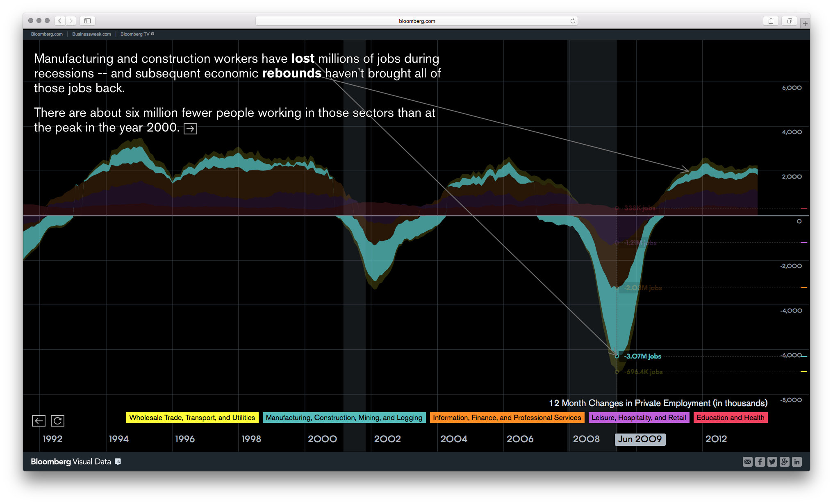Toggle the Education and Health series
This screenshot has height=504, width=833.
pyautogui.click(x=731, y=417)
